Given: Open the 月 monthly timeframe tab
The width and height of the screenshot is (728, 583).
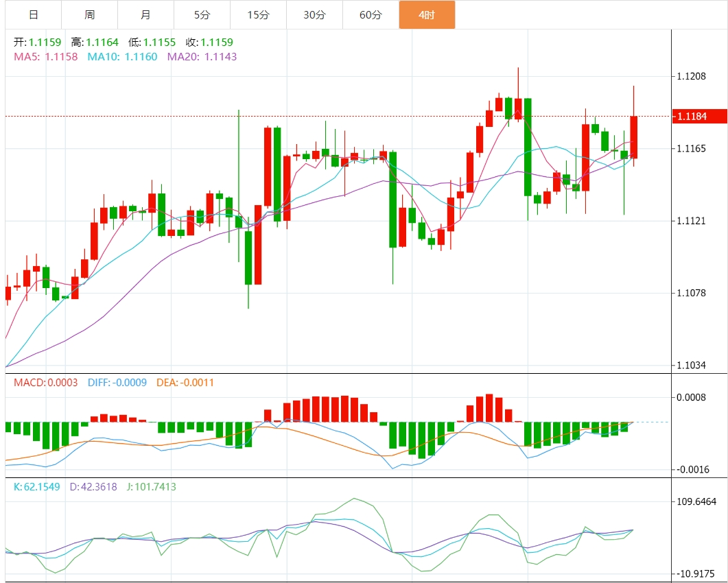Looking at the screenshot, I should pos(145,15).
